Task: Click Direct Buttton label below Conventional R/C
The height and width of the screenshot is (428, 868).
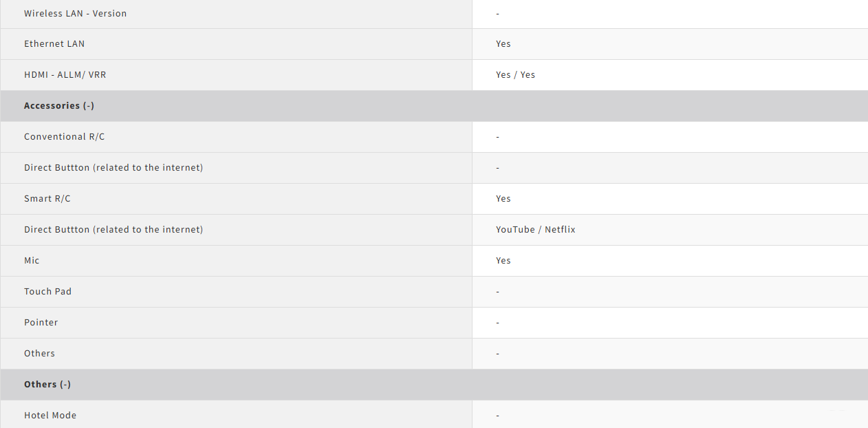Action: click(x=113, y=168)
